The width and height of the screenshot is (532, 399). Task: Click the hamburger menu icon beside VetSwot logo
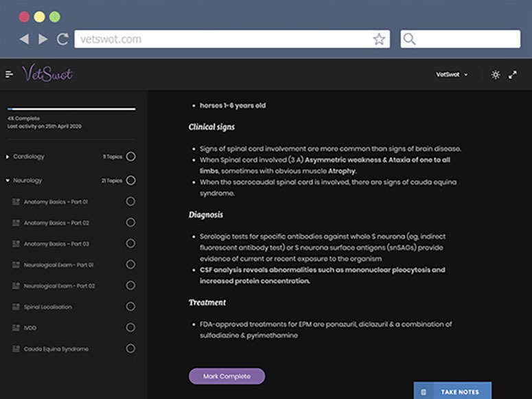pyautogui.click(x=9, y=74)
